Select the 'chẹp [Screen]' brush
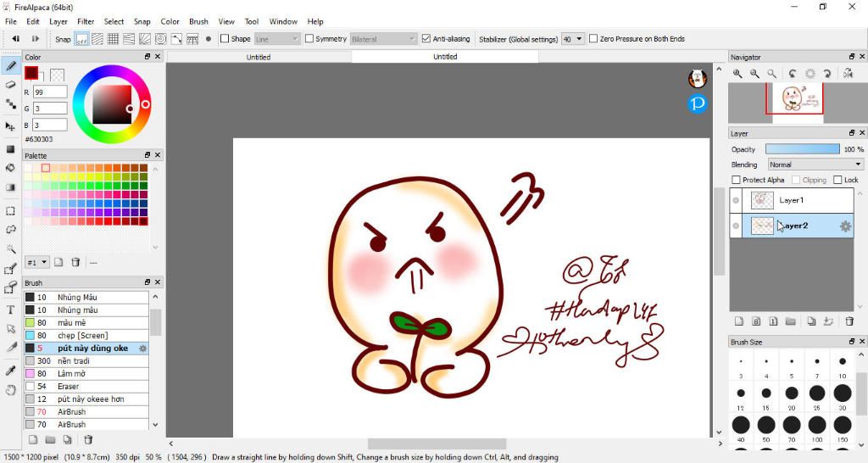Image resolution: width=868 pixels, height=463 pixels. pos(86,336)
